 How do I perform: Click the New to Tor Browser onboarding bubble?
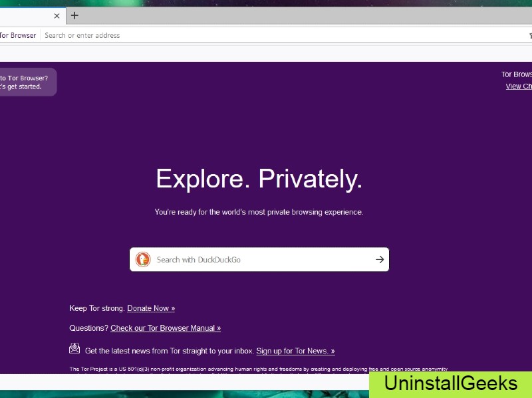coord(27,82)
